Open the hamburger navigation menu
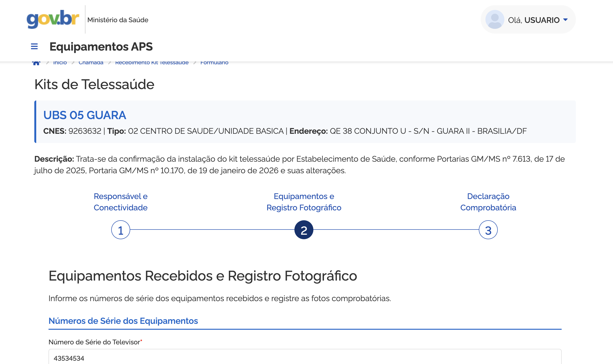This screenshot has width=613, height=364. tap(34, 47)
